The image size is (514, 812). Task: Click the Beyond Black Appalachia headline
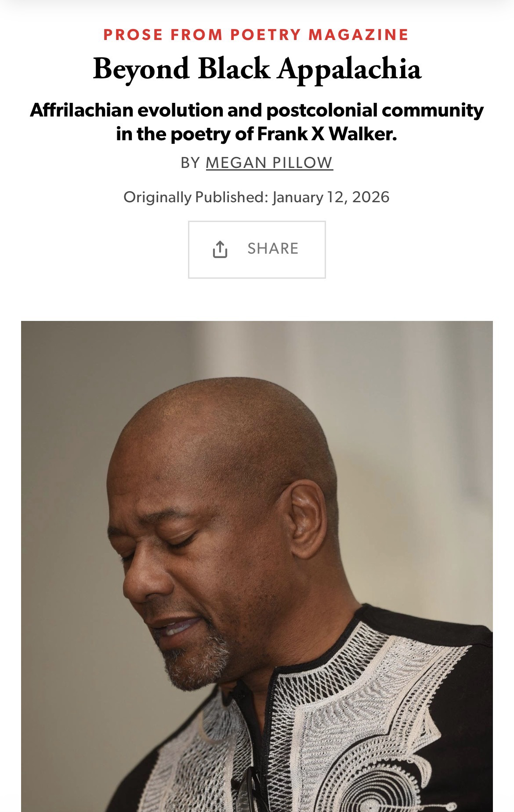(257, 69)
